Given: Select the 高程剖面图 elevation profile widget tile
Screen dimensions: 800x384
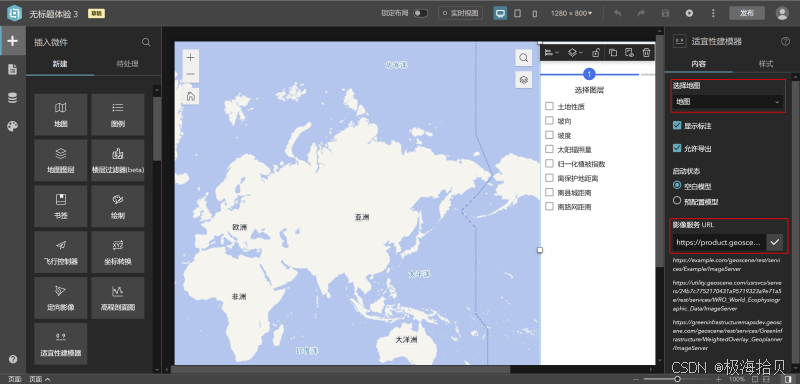Looking at the screenshot, I should [x=118, y=298].
